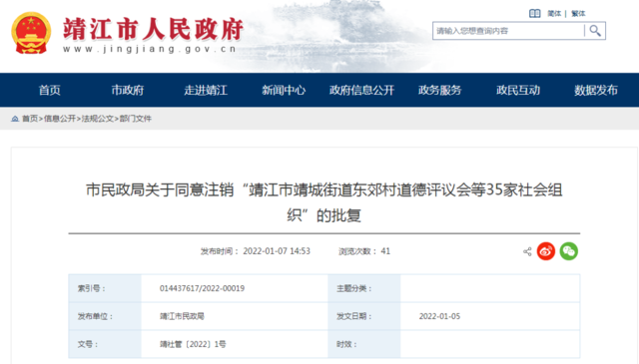Click the search magnifier icon
The height and width of the screenshot is (364, 639).
(x=595, y=31)
